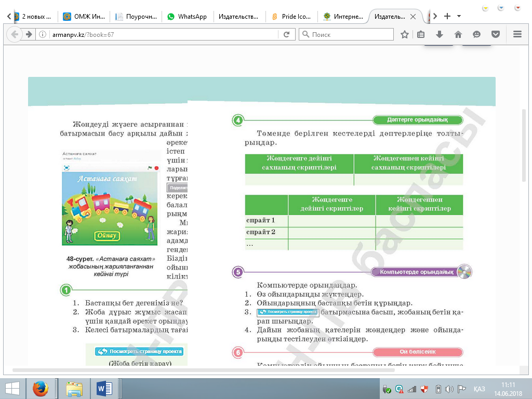Click the 'Компьютерде орындайық' purple label
Screen dimensions: 532x399
(416, 272)
